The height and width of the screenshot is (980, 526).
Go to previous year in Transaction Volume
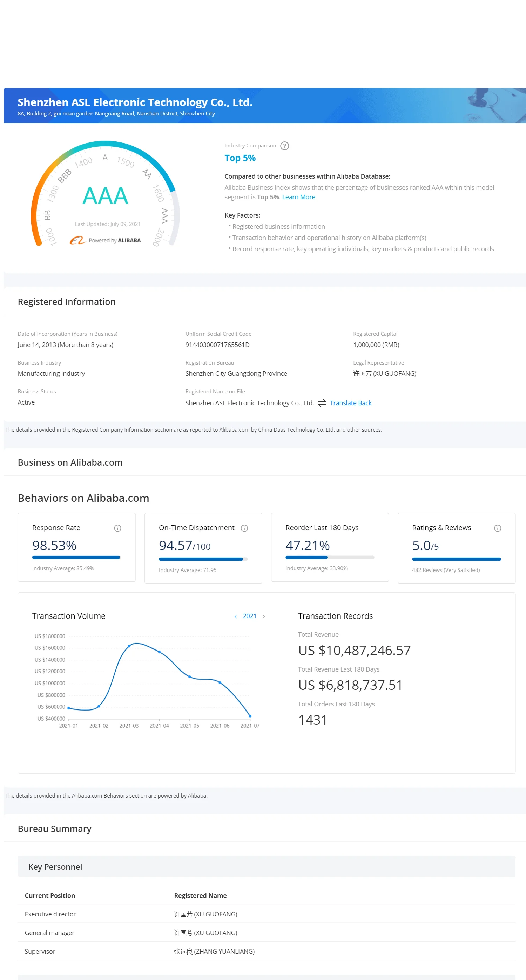236,616
